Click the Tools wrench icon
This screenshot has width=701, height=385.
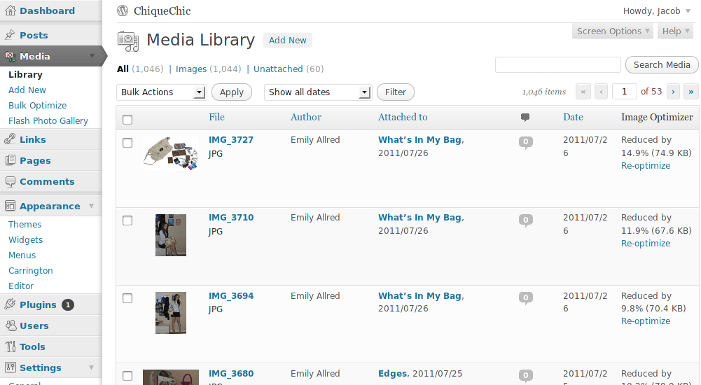tap(10, 347)
